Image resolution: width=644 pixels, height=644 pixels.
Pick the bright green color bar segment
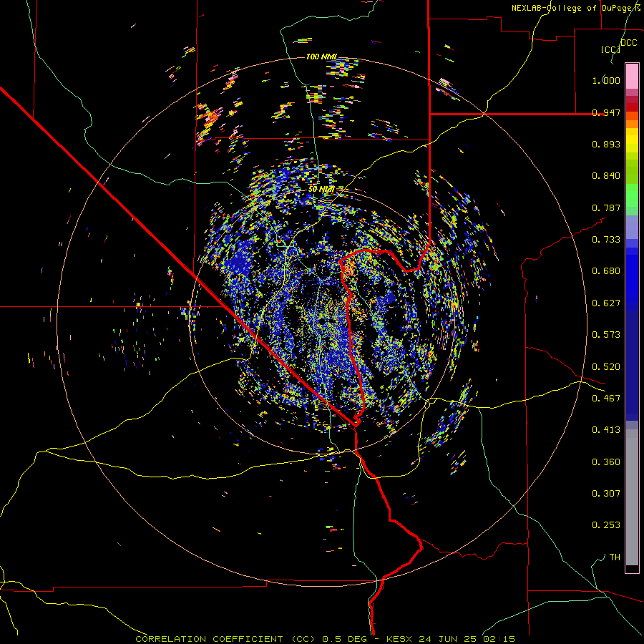pos(632,195)
